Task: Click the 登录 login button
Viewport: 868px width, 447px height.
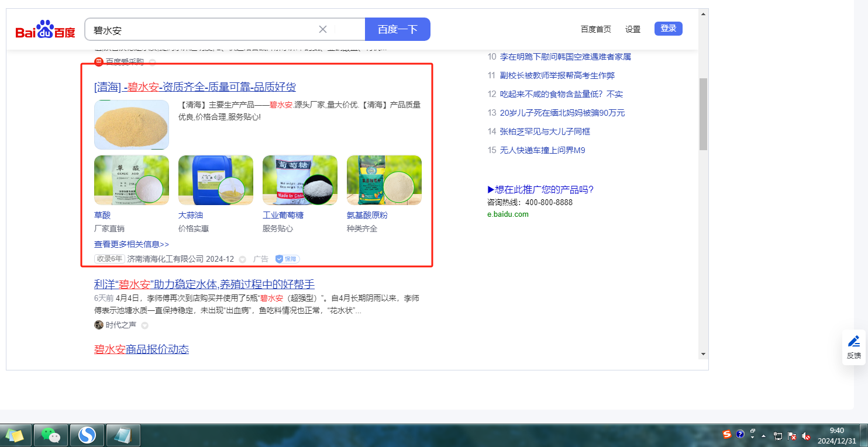Action: (x=669, y=29)
